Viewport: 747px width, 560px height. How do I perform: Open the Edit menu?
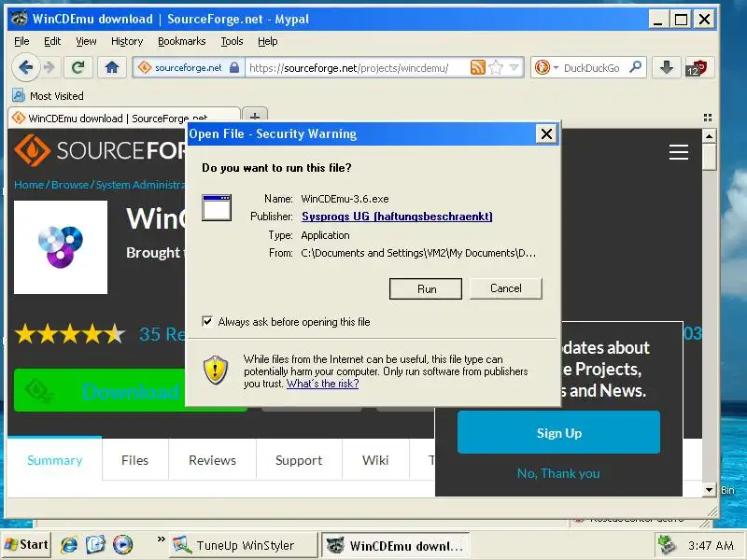click(x=52, y=41)
